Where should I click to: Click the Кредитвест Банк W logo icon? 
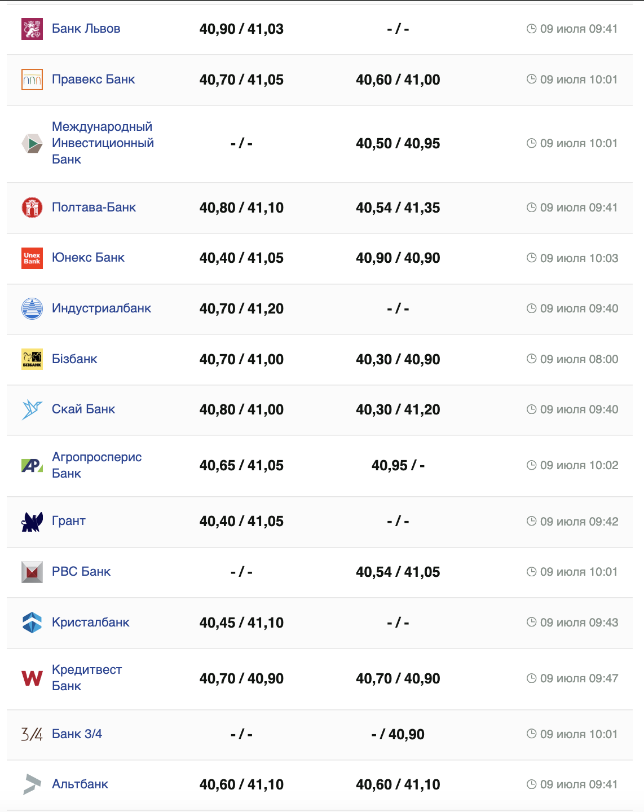[x=32, y=678]
